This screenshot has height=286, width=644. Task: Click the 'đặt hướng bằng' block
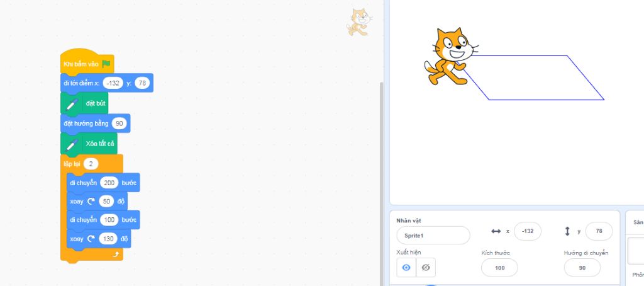pos(96,123)
